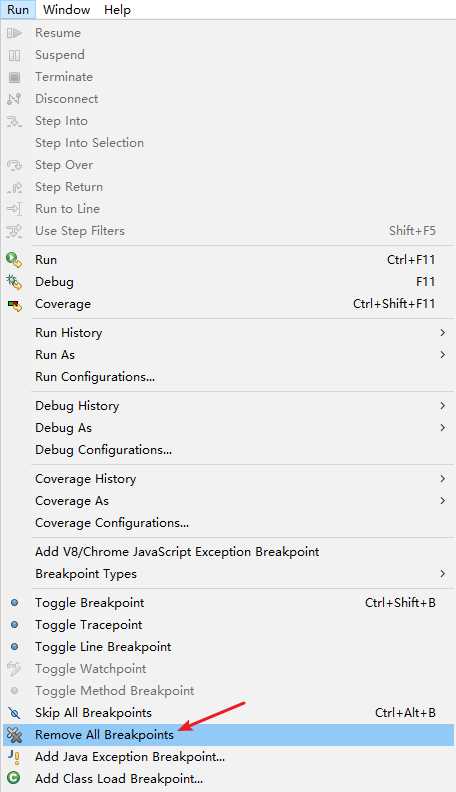Viewport: 456px width, 792px height.
Task: Click the Add Class Load Breakpoint icon
Action: coord(14,778)
